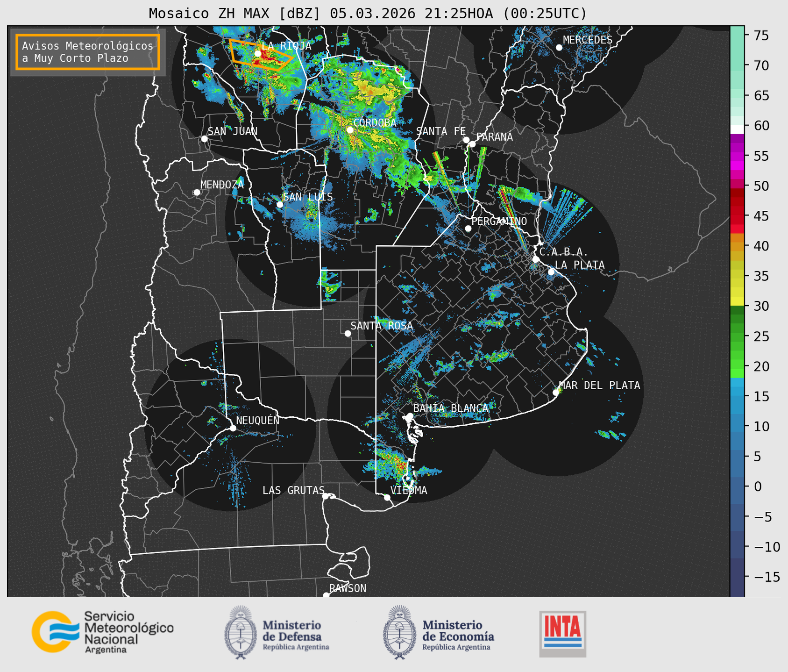Select the NEUQUÉN city marker
This screenshot has height=672, width=788.
click(x=233, y=428)
